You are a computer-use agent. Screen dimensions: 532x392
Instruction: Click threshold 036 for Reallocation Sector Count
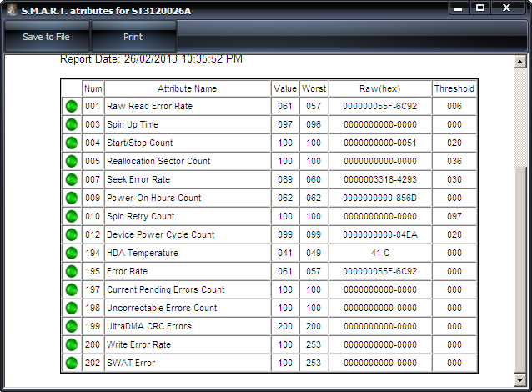454,161
